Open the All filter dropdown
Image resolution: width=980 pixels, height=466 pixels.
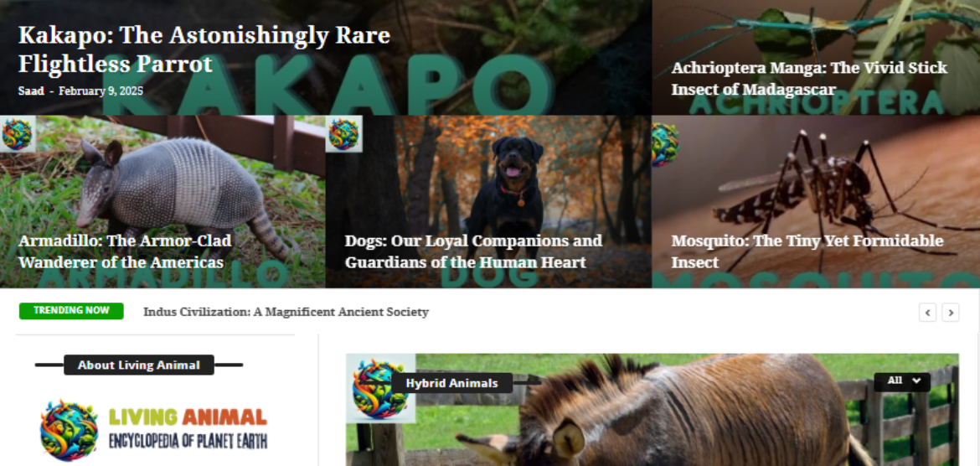pyautogui.click(x=902, y=381)
